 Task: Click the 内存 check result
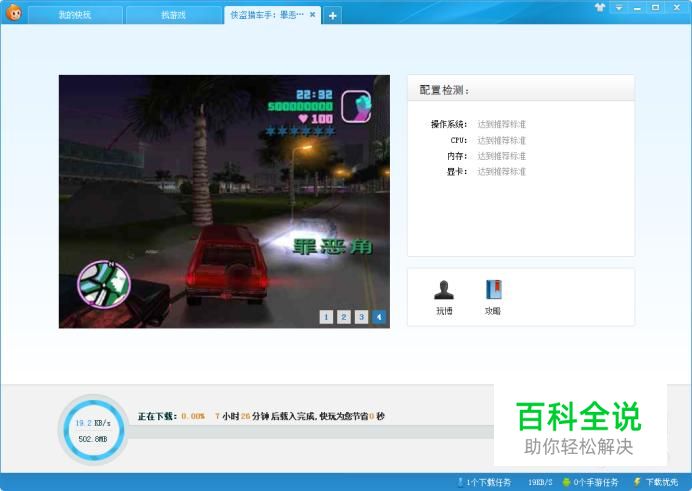(502, 156)
